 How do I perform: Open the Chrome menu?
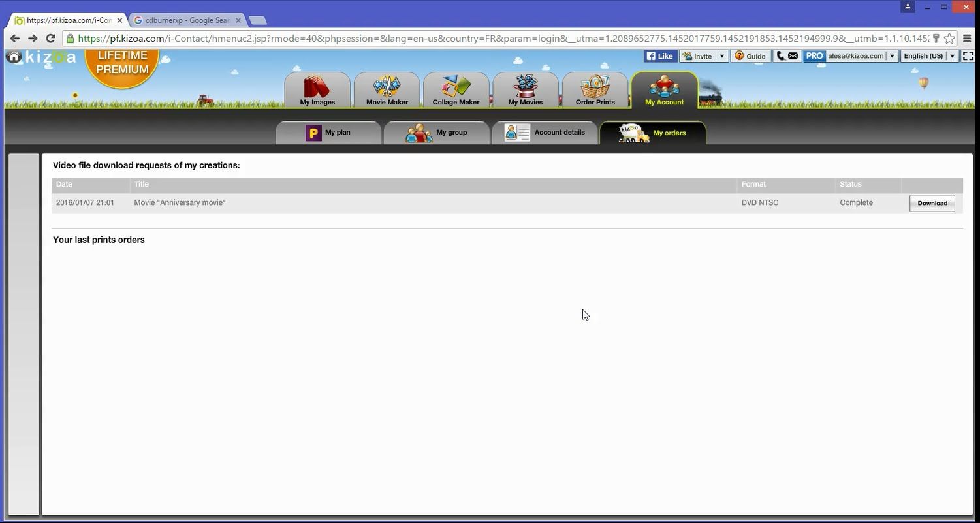(968, 39)
